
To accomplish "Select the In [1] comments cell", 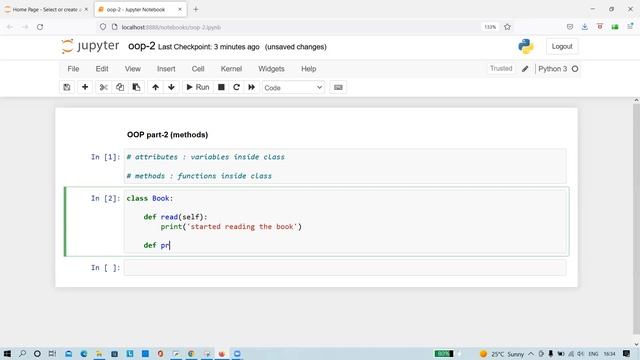I will click(x=345, y=166).
